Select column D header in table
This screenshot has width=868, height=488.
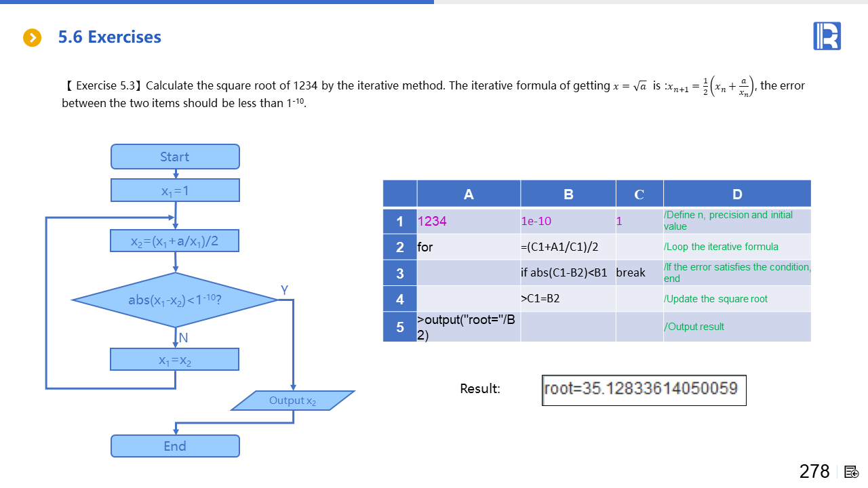tap(737, 194)
